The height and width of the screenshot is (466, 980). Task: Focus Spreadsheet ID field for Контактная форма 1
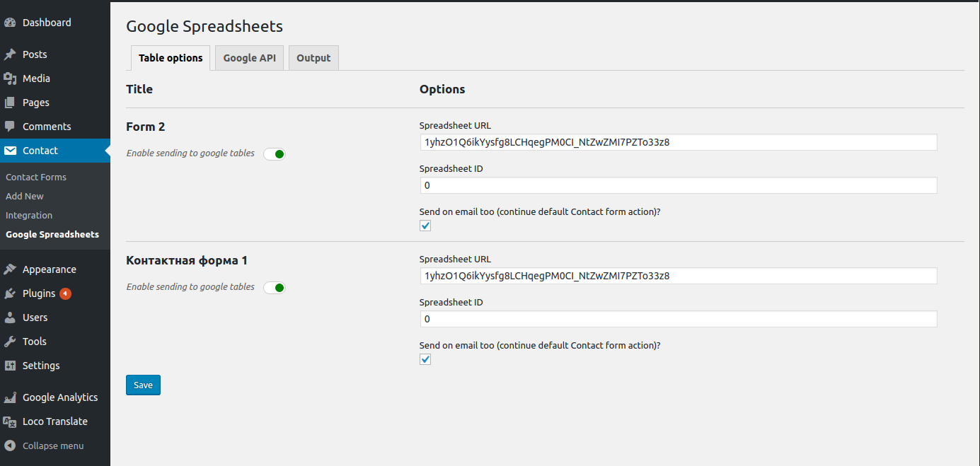678,319
